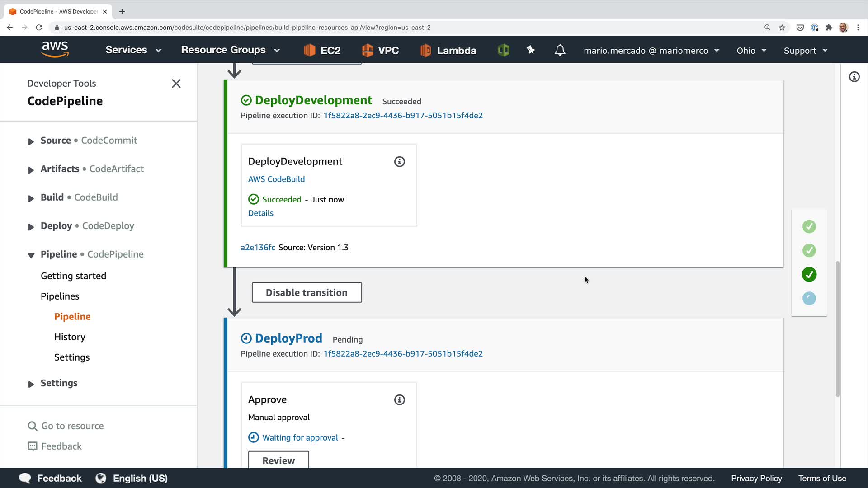This screenshot has width=868, height=488.
Task: Open DeployDevelopment action info icon
Action: [x=399, y=162]
